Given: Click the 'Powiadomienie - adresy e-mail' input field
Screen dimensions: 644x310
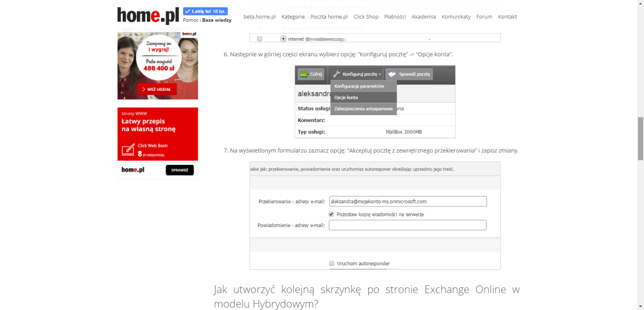Looking at the screenshot, I should click(408, 225).
